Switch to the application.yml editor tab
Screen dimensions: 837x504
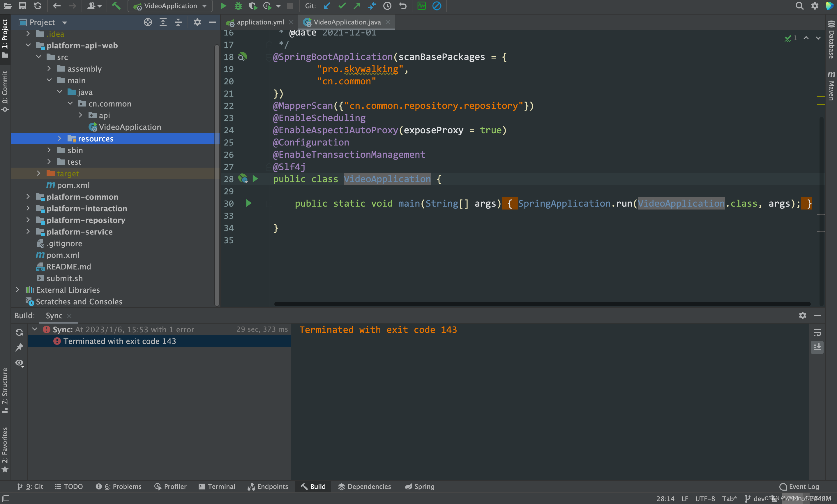coord(260,22)
